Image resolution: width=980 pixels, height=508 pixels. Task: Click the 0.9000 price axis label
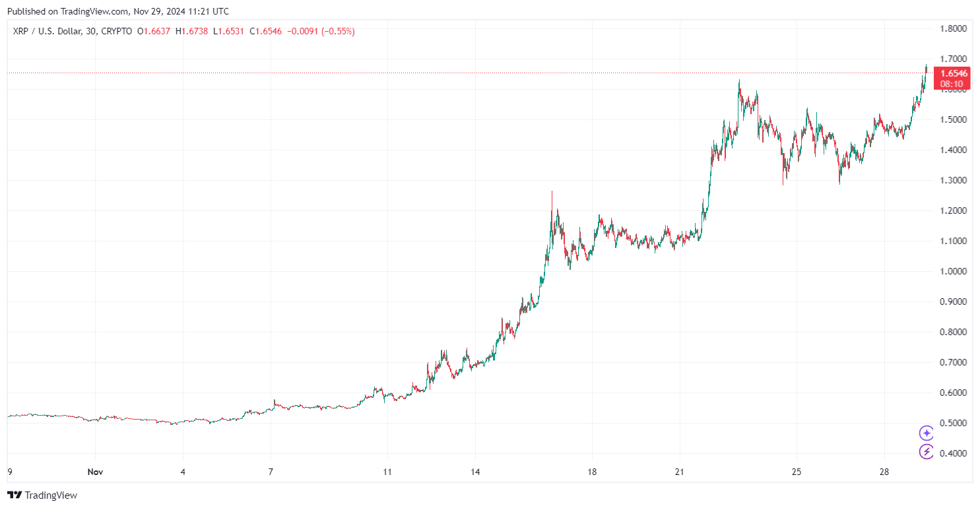pos(954,302)
